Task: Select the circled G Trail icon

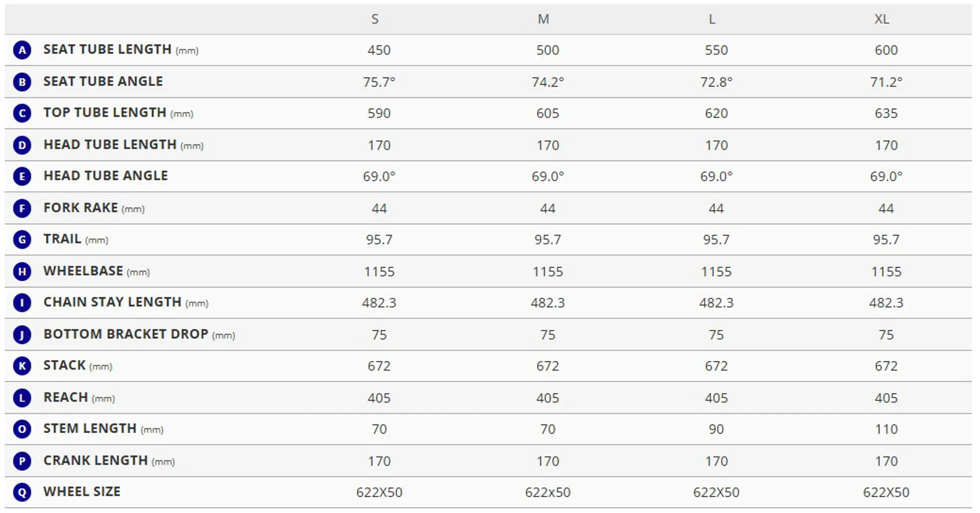Action: 22,240
